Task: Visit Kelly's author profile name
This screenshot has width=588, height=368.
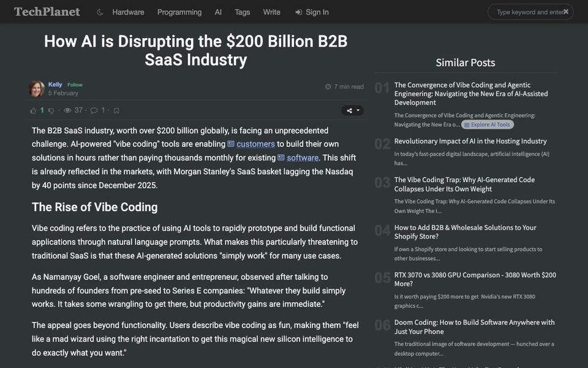Action: [55, 84]
